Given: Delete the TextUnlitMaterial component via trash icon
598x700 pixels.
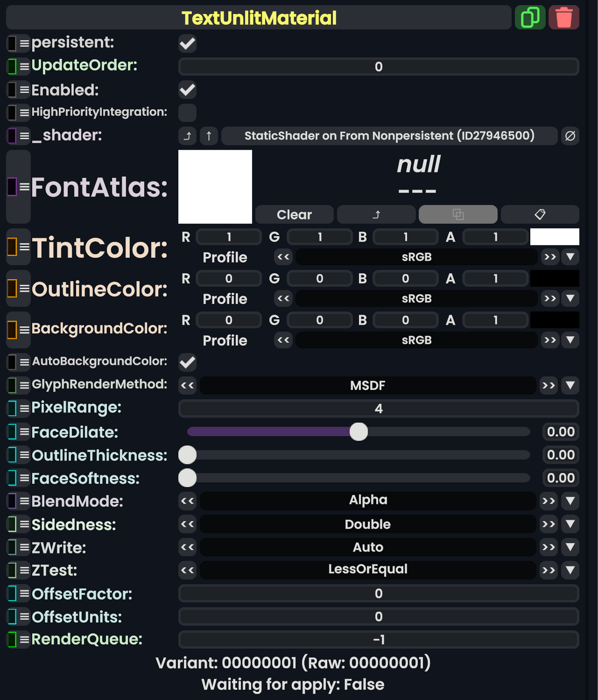Looking at the screenshot, I should pyautogui.click(x=564, y=17).
